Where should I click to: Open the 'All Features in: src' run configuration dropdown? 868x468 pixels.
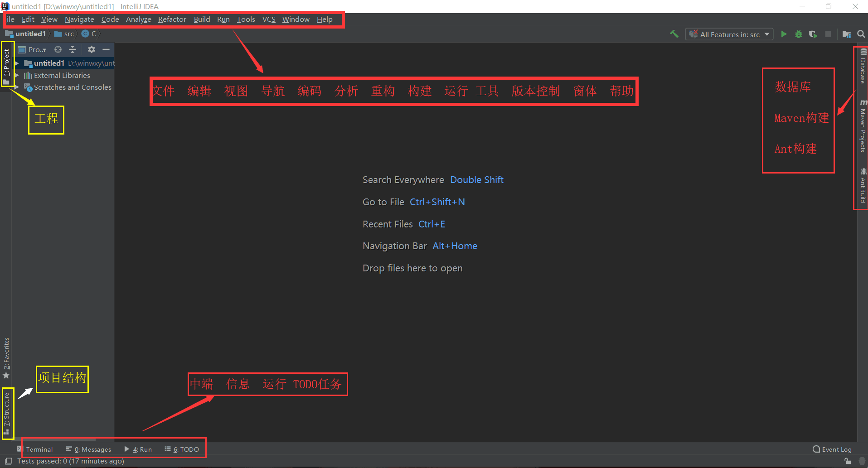pyautogui.click(x=729, y=34)
